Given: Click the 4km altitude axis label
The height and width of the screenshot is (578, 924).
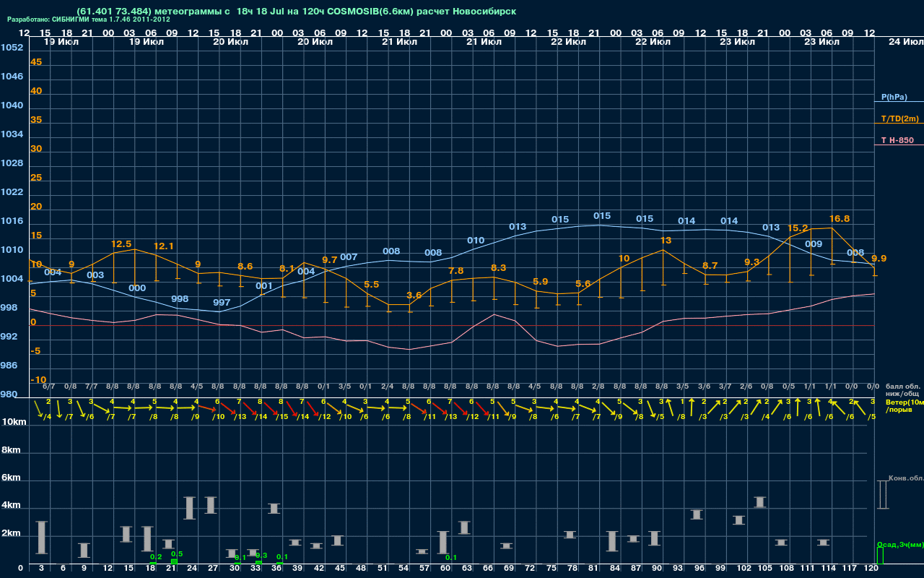Looking at the screenshot, I should (10, 506).
